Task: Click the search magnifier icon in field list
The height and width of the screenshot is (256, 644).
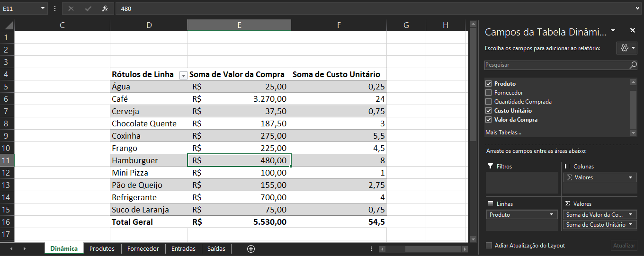Action: pyautogui.click(x=633, y=65)
